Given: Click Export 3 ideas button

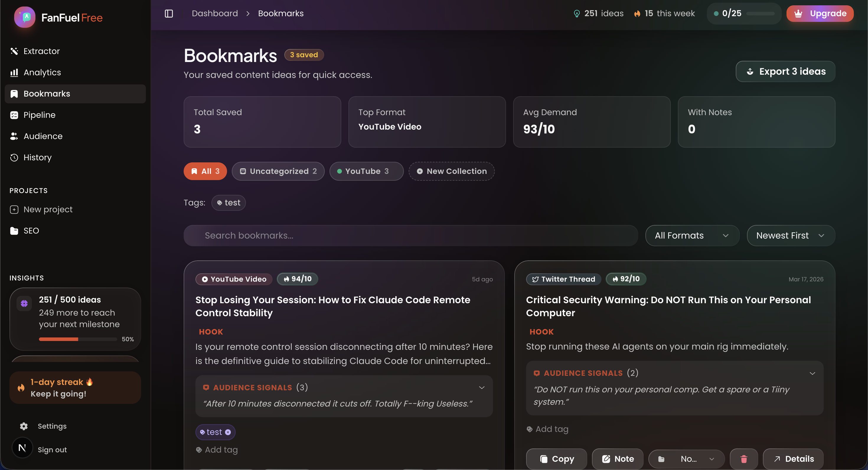Looking at the screenshot, I should 785,71.
